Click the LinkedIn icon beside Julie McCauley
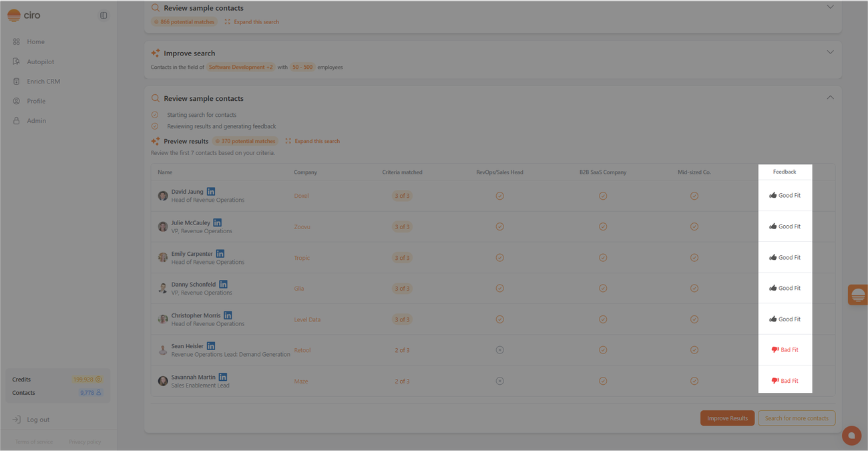Viewport: 868px width, 451px height. (x=218, y=222)
